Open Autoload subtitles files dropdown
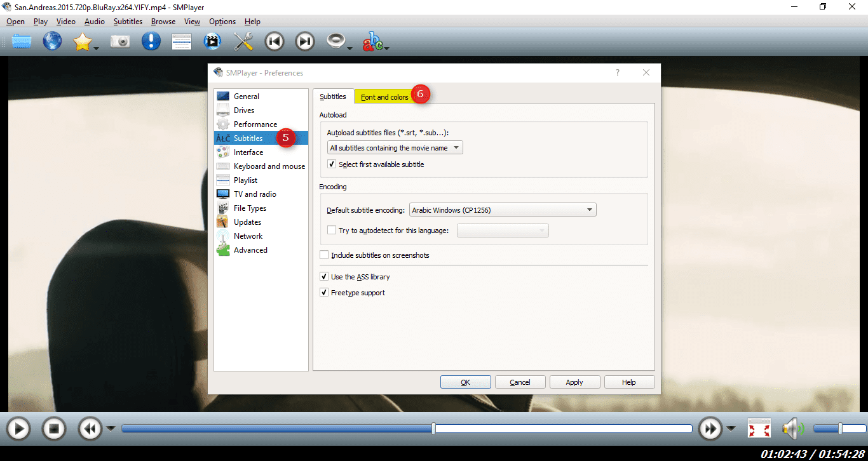This screenshot has width=868, height=461. (x=395, y=148)
